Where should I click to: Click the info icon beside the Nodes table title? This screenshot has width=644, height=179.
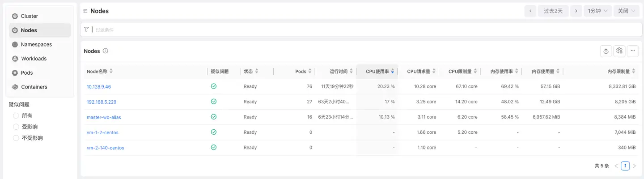106,51
